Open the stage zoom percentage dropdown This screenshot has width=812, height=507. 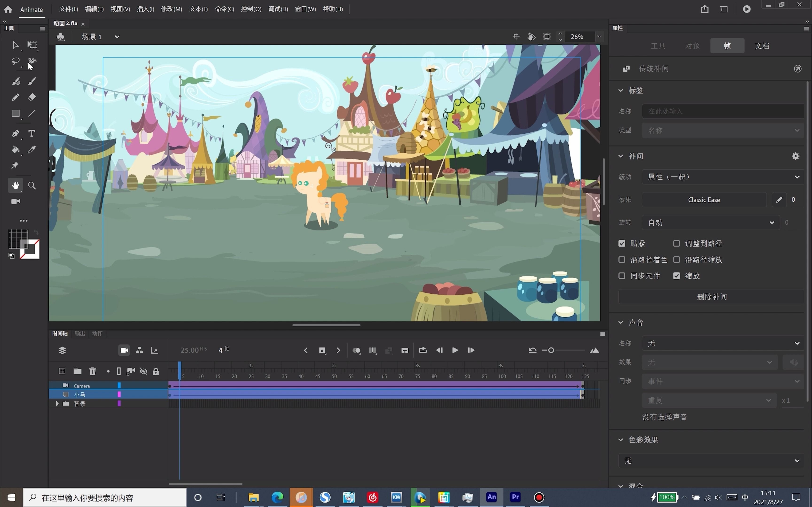599,37
